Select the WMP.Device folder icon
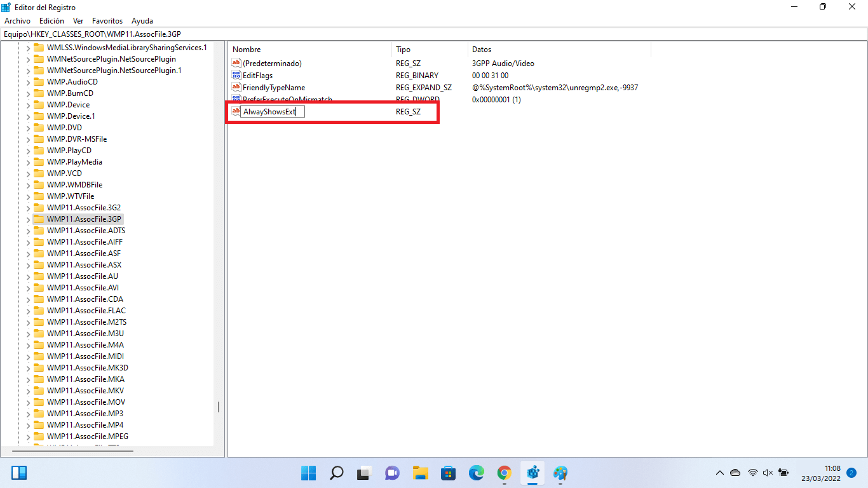 tap(39, 105)
